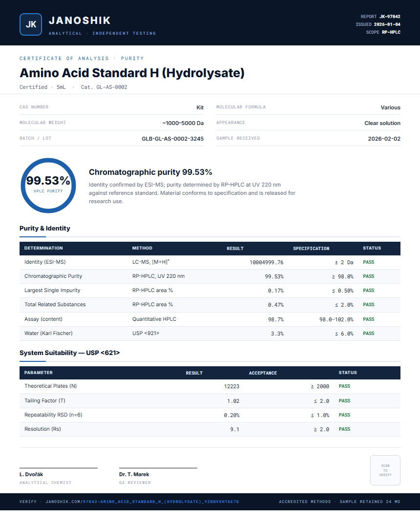Click the JANOSHIK brand name
420x524 pixels.
pyautogui.click(x=80, y=21)
